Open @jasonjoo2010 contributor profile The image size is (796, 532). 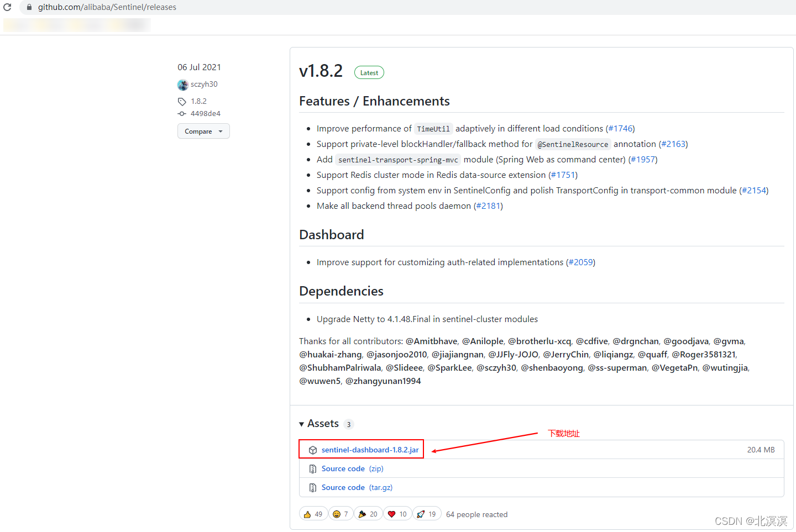(x=397, y=355)
